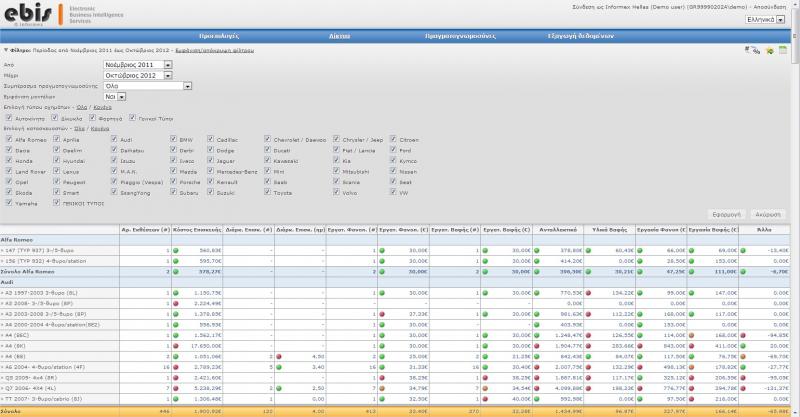Open the Μέχρι month dropdown (Οκτώβριος 2012)
Image resolution: width=800 pixels, height=417 pixels.
138,76
